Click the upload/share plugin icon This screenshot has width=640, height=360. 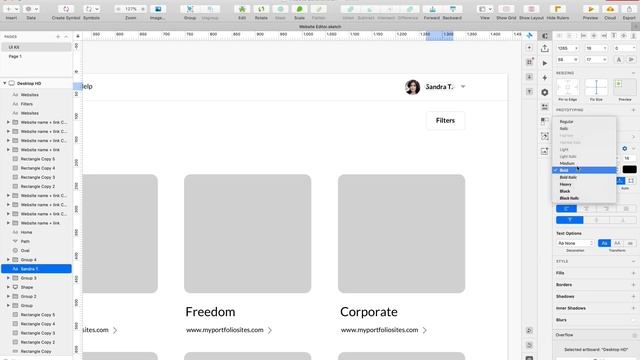click(544, 49)
